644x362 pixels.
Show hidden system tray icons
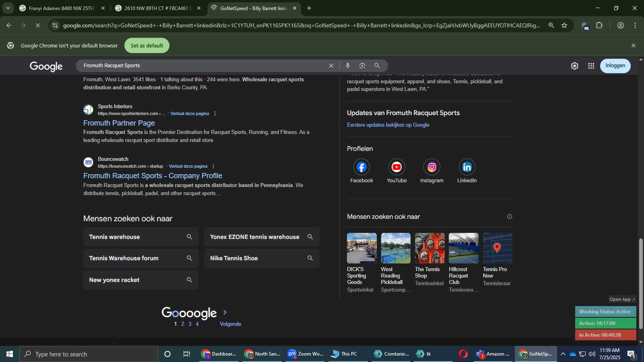pyautogui.click(x=563, y=354)
